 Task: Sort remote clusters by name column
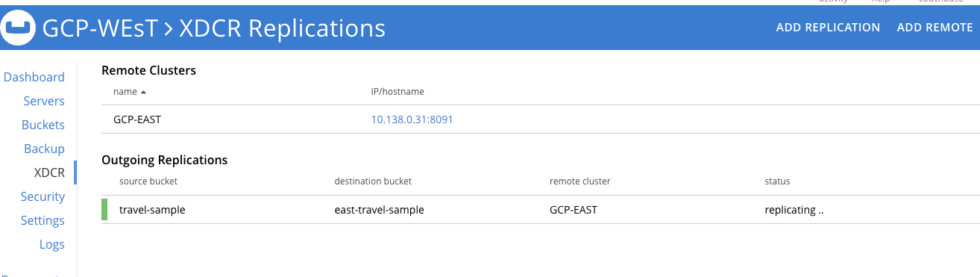pyautogui.click(x=125, y=92)
